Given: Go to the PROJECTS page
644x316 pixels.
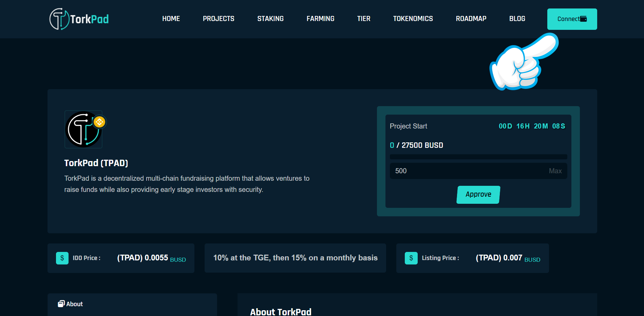Looking at the screenshot, I should [219, 19].
